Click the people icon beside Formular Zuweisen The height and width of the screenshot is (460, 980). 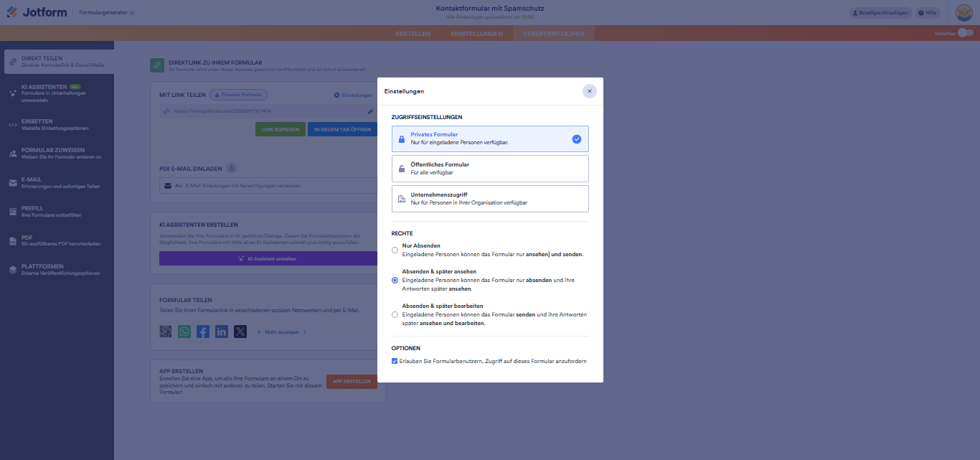pyautogui.click(x=12, y=154)
